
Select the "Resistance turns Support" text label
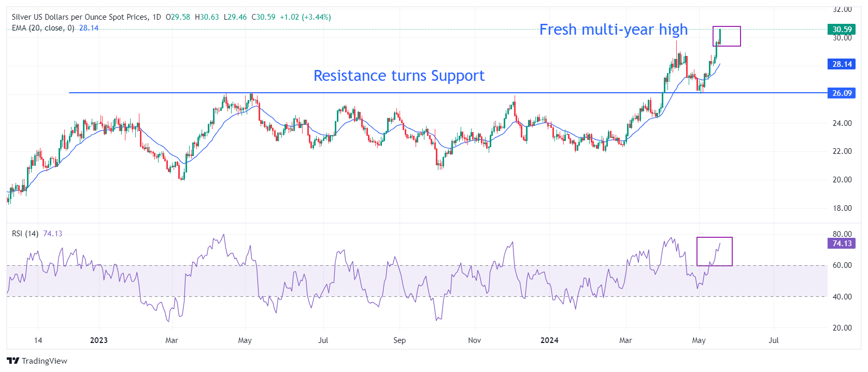tap(399, 76)
